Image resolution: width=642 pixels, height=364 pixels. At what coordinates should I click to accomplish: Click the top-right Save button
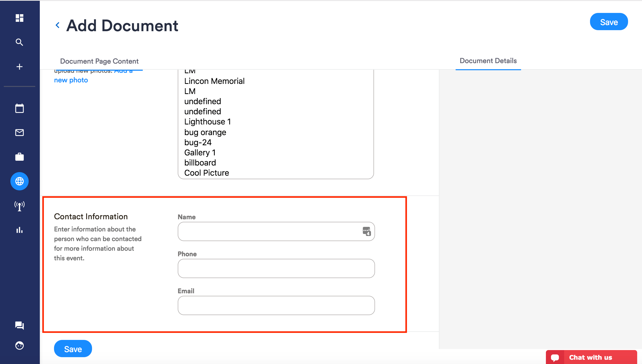point(609,22)
